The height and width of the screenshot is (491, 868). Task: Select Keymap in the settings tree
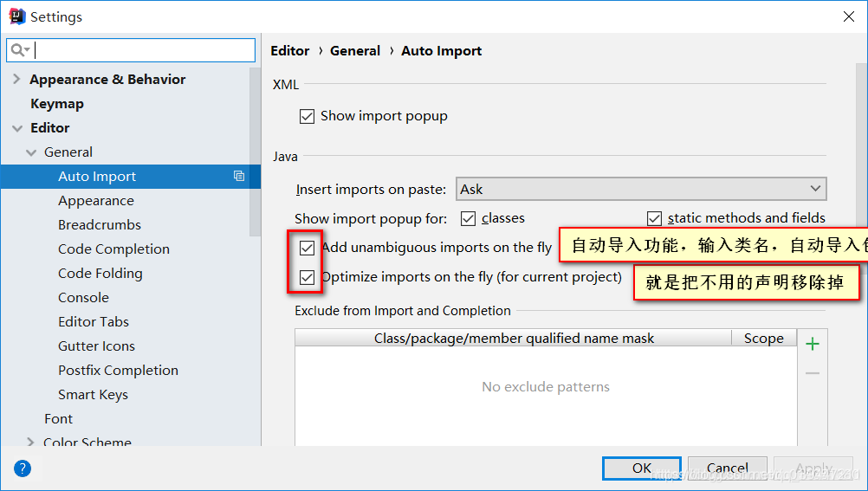point(57,104)
